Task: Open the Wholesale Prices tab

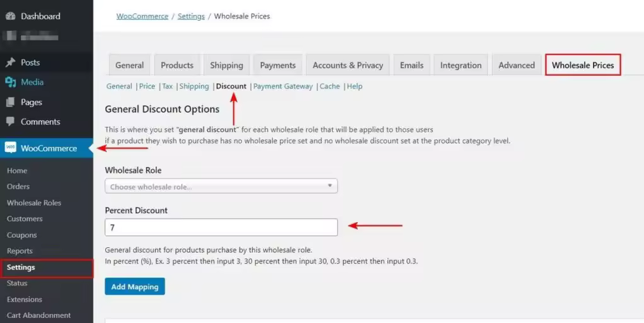Action: (x=583, y=65)
